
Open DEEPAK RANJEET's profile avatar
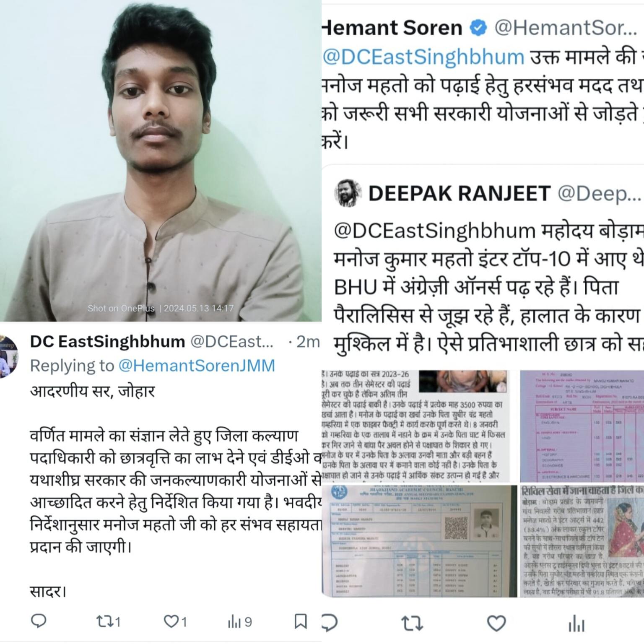pyautogui.click(x=348, y=193)
